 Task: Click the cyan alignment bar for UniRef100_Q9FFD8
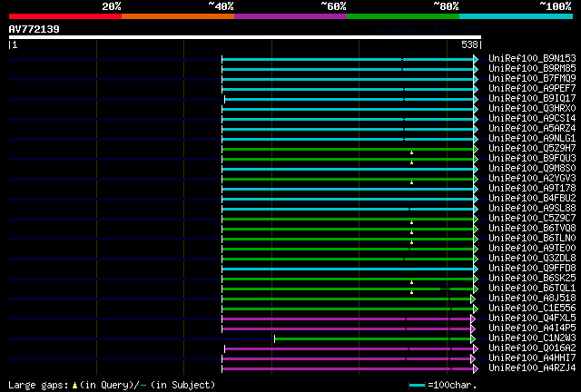(348, 269)
